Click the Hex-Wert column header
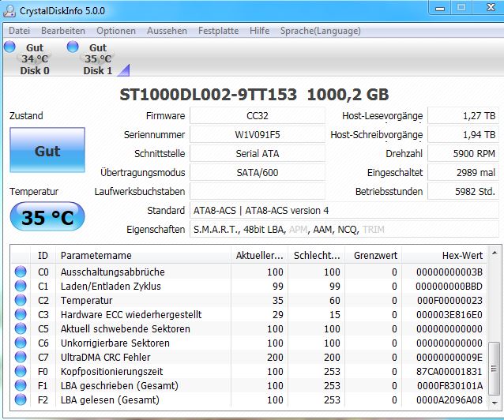Image resolution: width=504 pixels, height=420 pixels. [445, 255]
